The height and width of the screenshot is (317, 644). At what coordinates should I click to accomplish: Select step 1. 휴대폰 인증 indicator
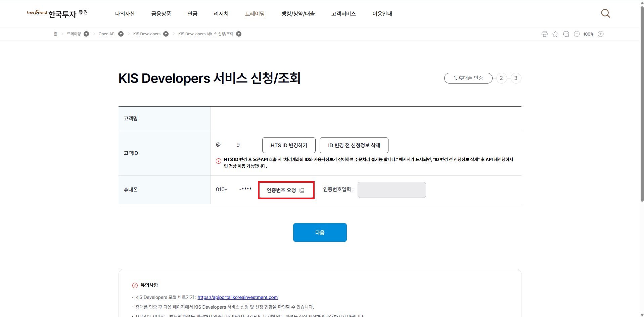pyautogui.click(x=468, y=78)
